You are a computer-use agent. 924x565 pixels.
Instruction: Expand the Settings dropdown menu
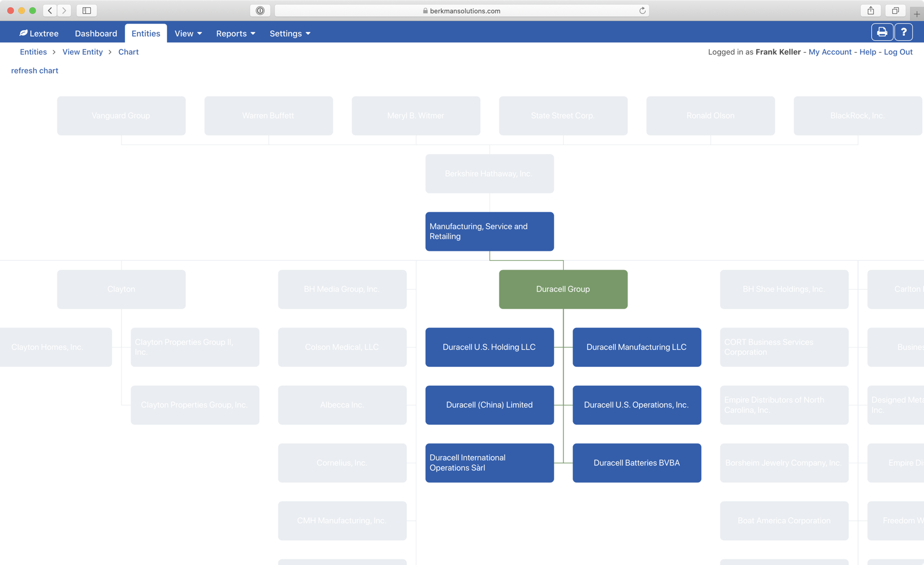pos(290,34)
